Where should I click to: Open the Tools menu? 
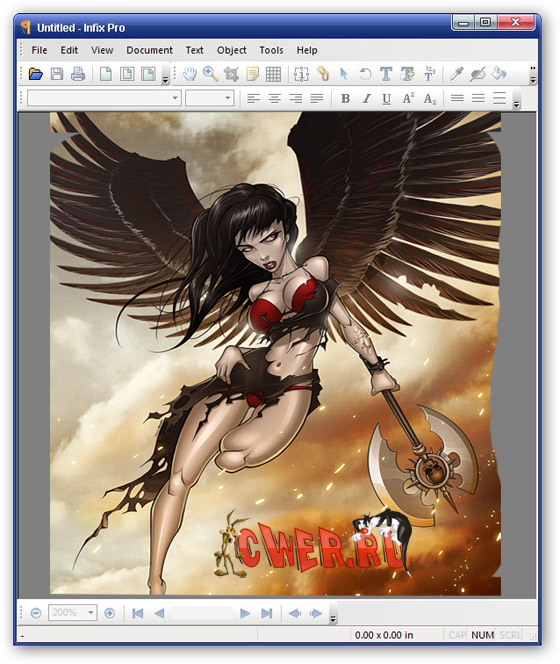click(x=271, y=50)
